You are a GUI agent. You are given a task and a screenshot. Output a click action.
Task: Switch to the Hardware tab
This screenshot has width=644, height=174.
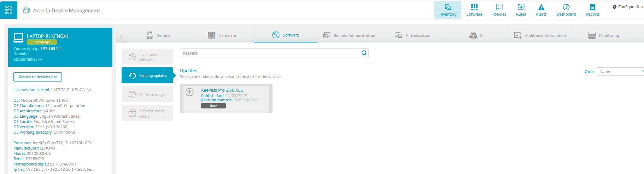pyautogui.click(x=222, y=35)
